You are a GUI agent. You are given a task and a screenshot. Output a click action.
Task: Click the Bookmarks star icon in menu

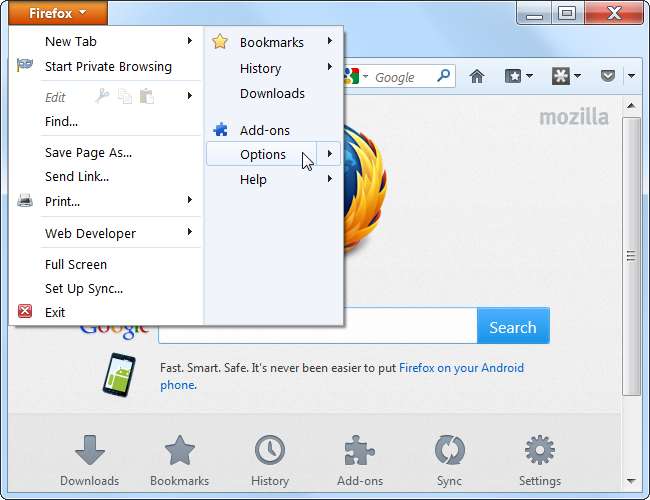pos(220,41)
